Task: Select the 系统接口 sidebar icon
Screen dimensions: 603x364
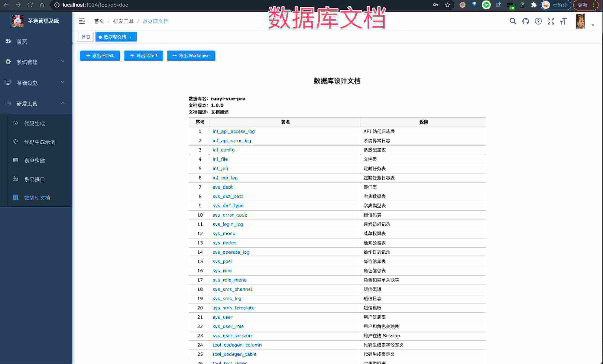Action: tap(15, 179)
